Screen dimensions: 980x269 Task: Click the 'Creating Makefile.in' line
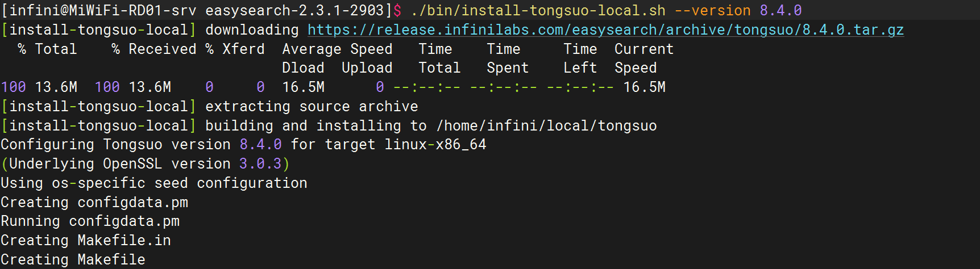point(86,240)
